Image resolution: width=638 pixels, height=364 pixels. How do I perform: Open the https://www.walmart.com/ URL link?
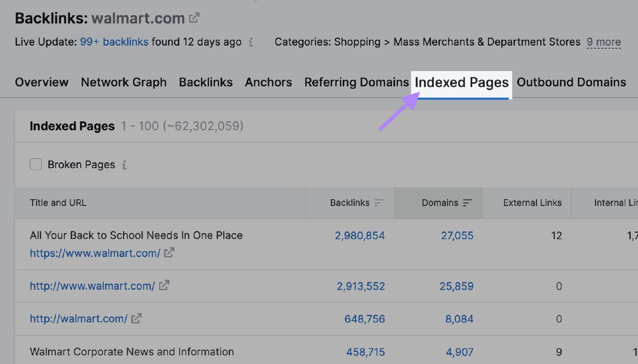pos(95,253)
